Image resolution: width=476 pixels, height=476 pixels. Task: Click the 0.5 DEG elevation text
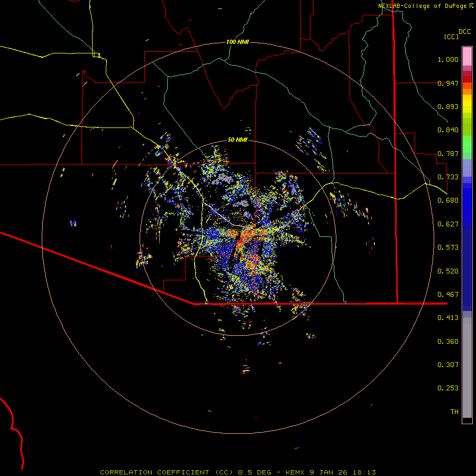(x=254, y=472)
